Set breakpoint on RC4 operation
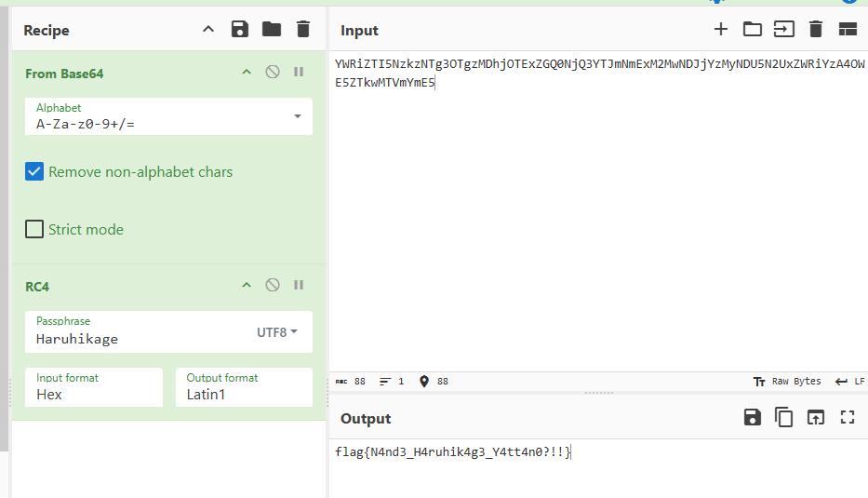 (299, 285)
